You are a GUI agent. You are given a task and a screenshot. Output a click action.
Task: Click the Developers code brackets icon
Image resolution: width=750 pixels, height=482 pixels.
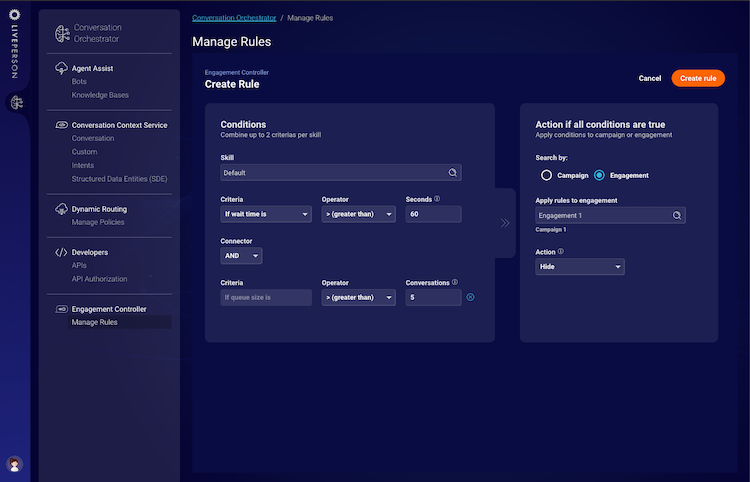(61, 252)
